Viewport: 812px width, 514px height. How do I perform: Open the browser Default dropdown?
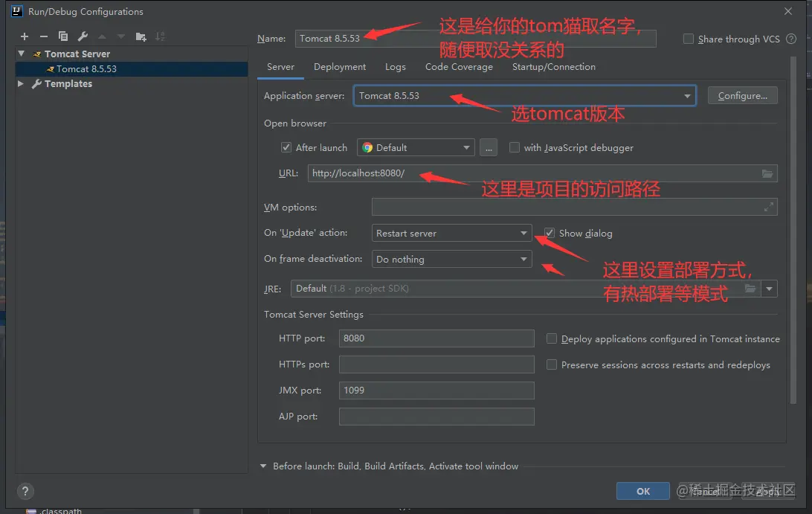(x=416, y=148)
